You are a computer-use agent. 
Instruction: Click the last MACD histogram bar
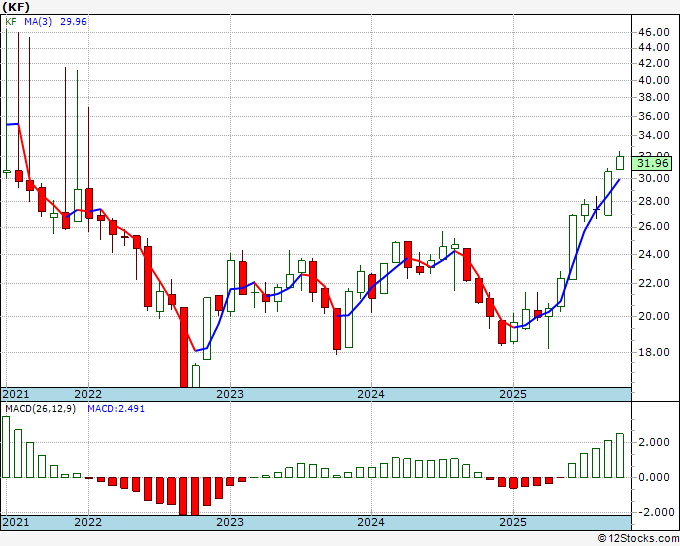620,455
